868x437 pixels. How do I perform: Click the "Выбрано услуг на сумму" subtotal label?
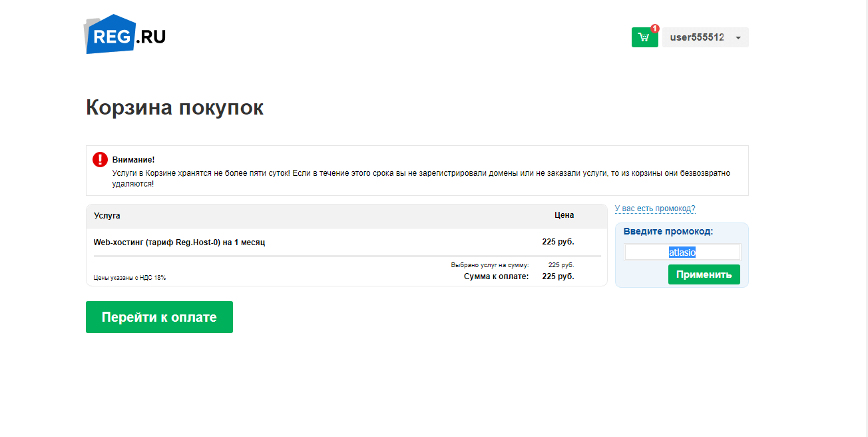point(490,265)
